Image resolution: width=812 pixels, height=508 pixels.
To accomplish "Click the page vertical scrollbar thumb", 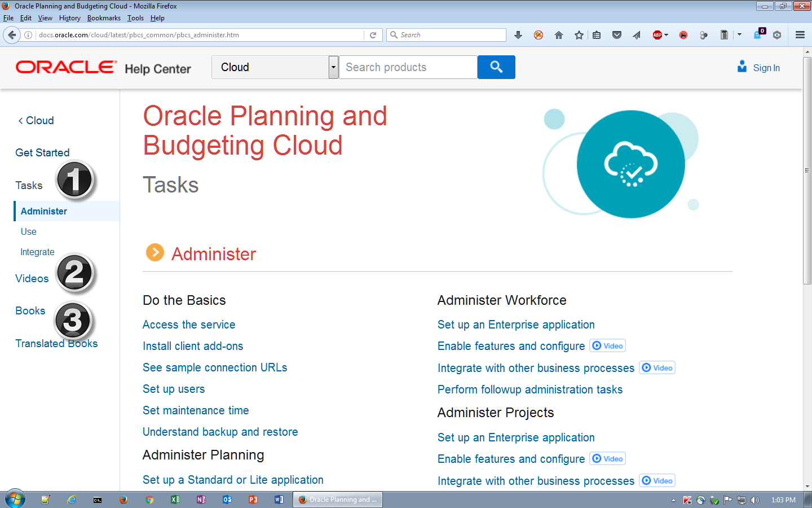I will point(807,169).
